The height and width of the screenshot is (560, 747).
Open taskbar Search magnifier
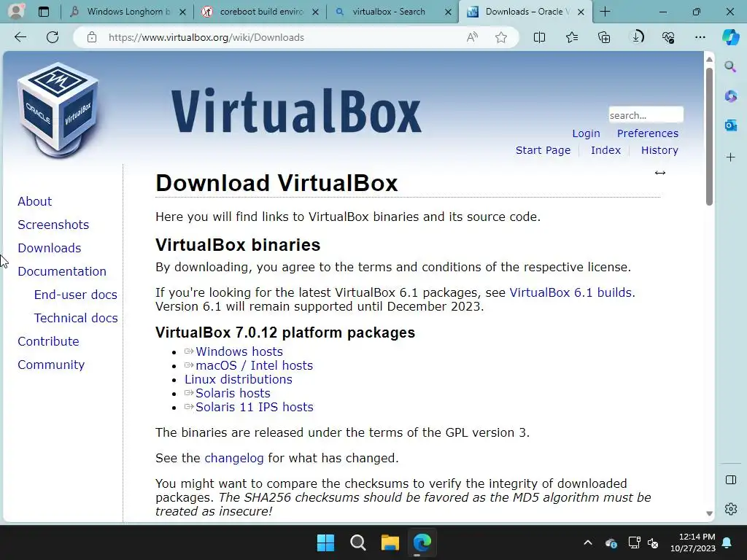pos(357,542)
